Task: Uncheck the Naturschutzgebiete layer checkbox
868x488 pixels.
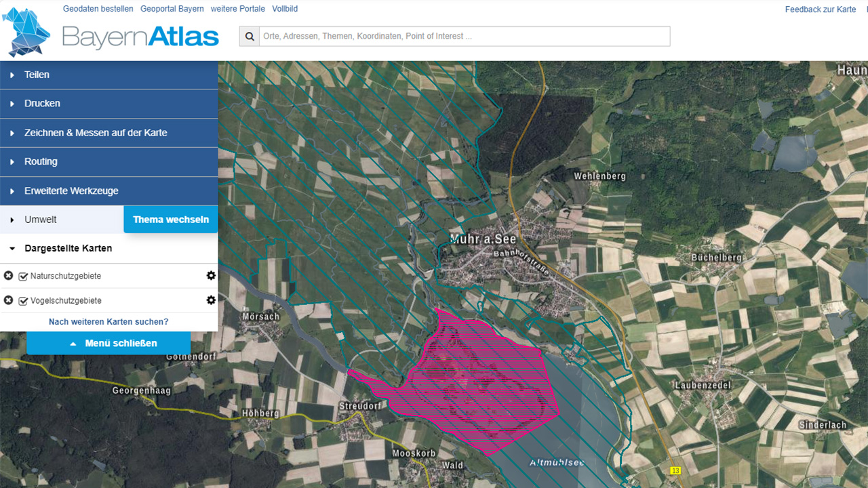Action: (23, 277)
